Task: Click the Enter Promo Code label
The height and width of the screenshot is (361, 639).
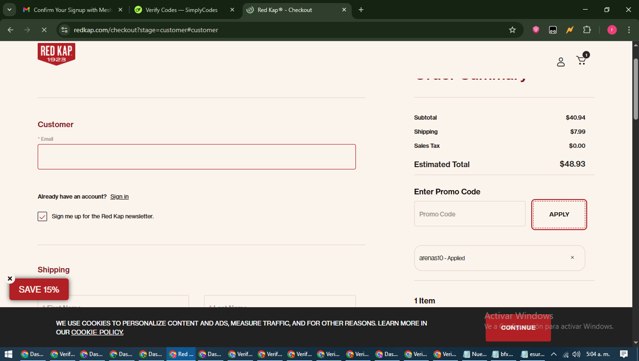Action: (447, 192)
